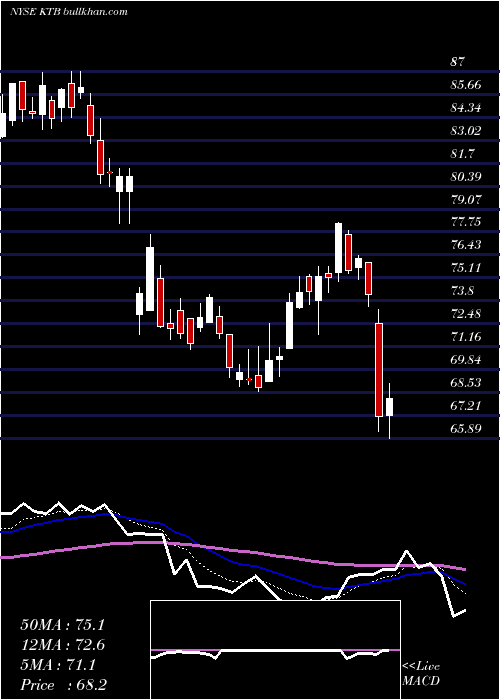Select the 77.75 price axis label
This screenshot has width=500, height=700.
coord(467,222)
